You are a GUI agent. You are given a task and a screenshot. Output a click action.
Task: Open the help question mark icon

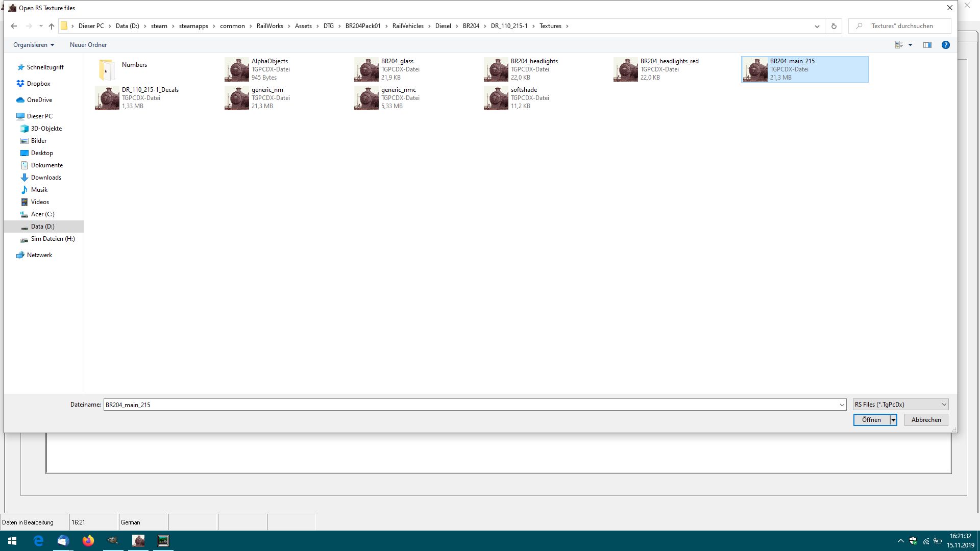[x=945, y=45]
